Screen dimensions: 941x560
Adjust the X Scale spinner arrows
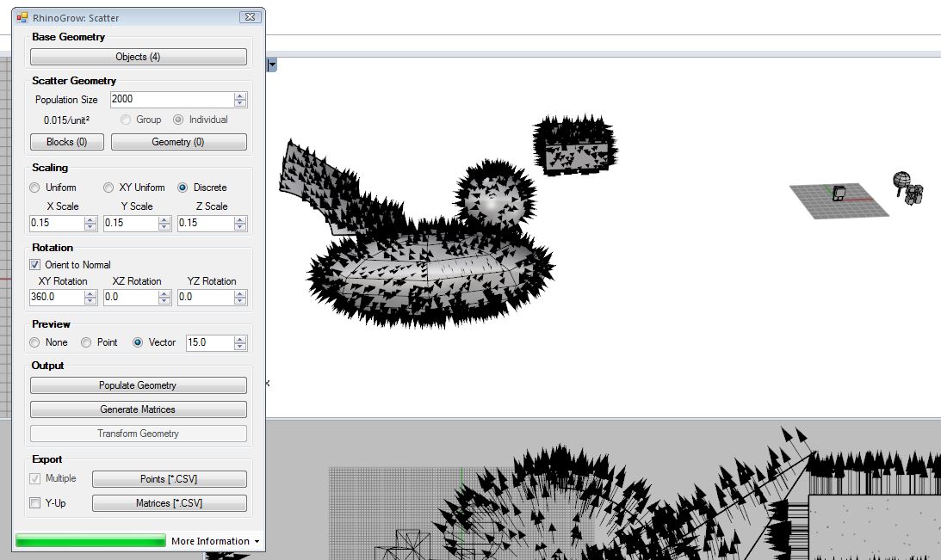point(90,223)
